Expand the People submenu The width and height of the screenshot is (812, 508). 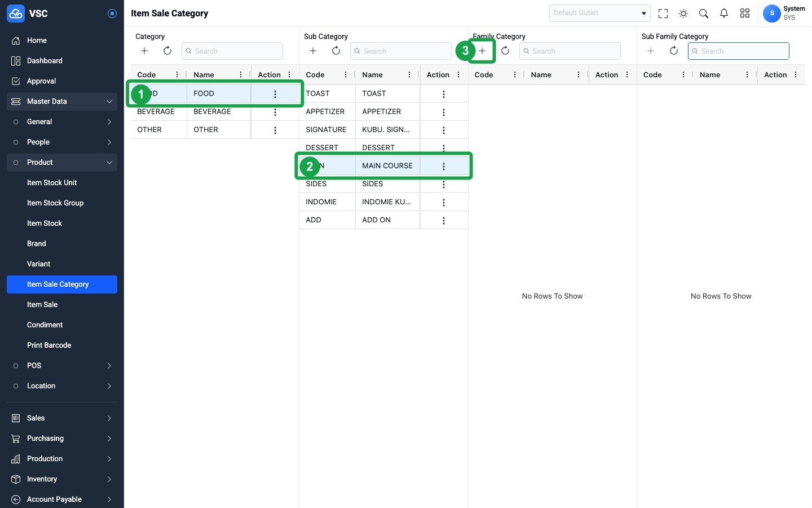tap(62, 142)
